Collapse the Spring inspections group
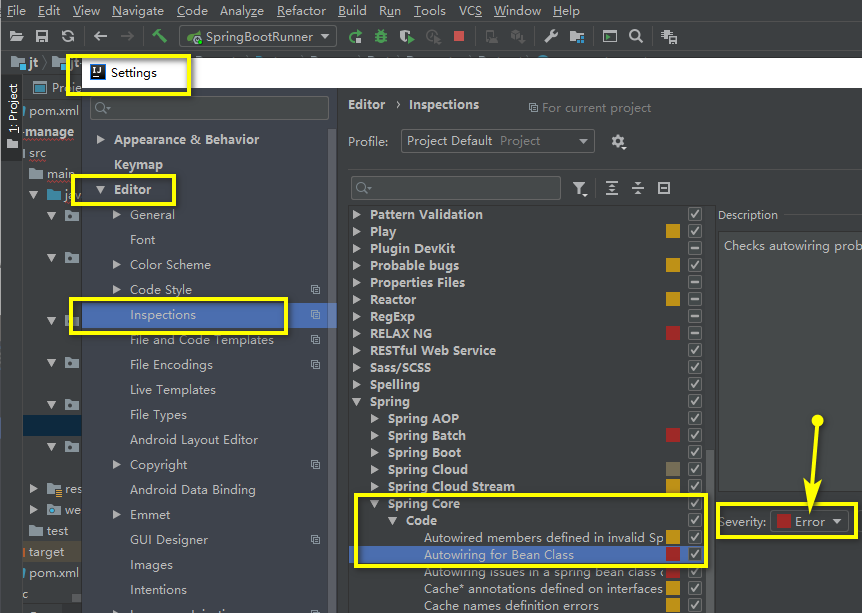This screenshot has width=862, height=613. pyautogui.click(x=357, y=402)
